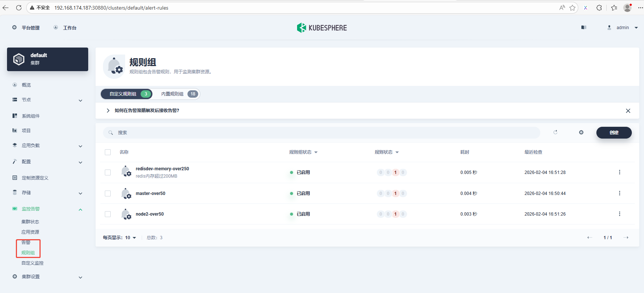Open more actions menu for node2-over50

(619, 214)
